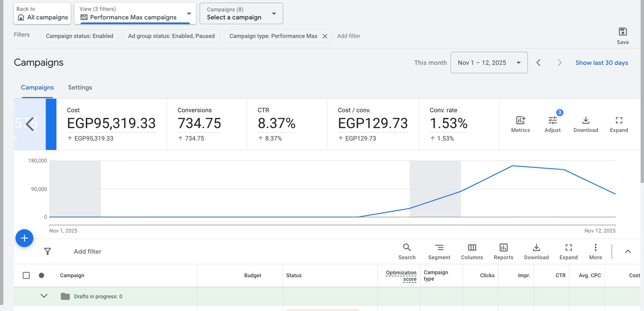The height and width of the screenshot is (311, 644).
Task: Click Show last 30 days link
Action: tap(601, 63)
